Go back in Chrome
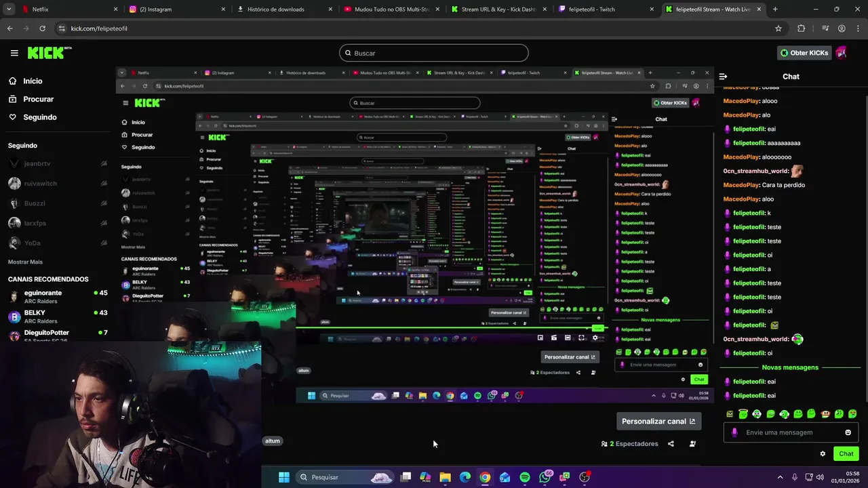 [x=9, y=28]
